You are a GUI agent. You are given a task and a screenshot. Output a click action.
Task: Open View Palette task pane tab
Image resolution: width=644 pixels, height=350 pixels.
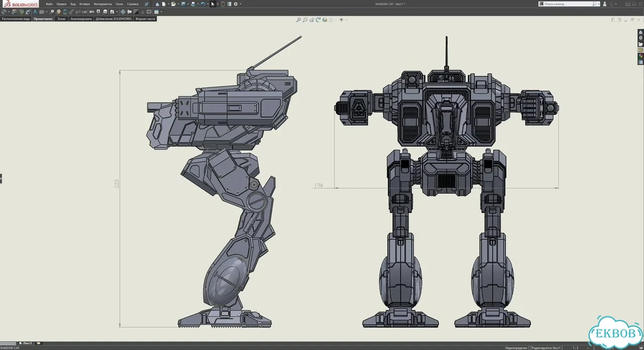(640, 50)
